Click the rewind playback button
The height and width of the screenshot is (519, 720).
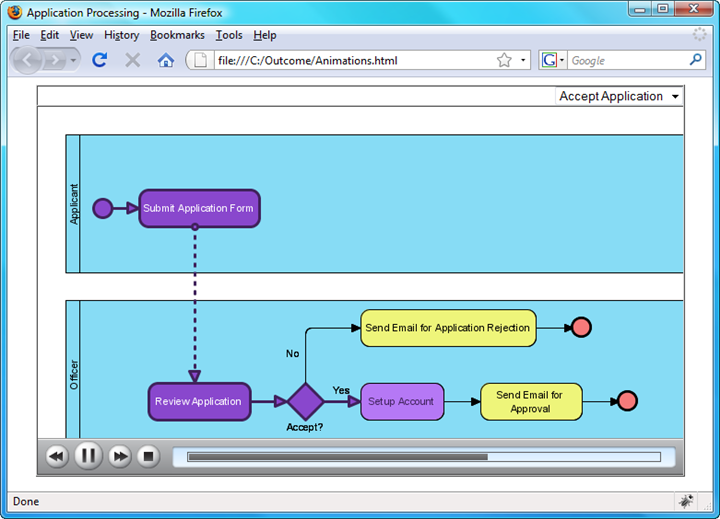[56, 457]
